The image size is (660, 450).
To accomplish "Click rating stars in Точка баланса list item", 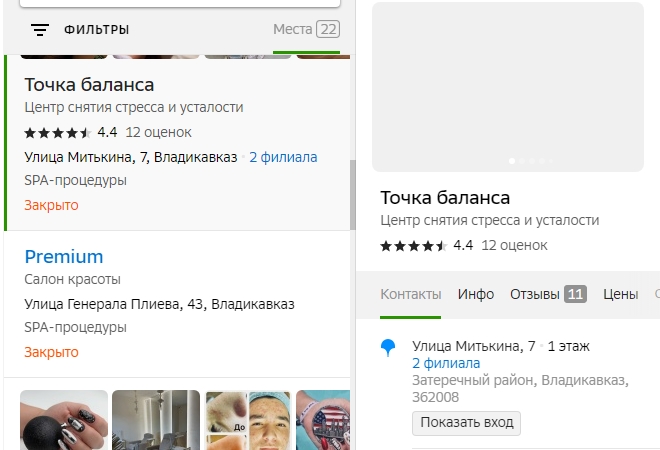I will [x=57, y=132].
